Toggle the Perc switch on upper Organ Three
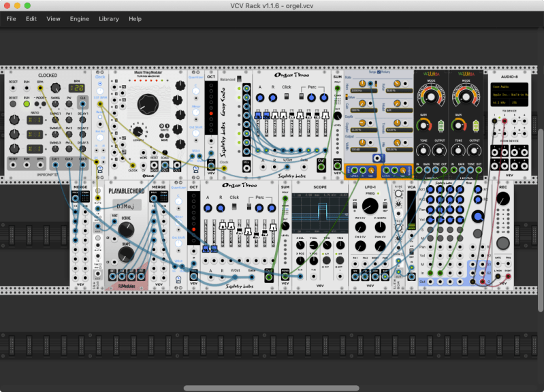Viewport: 544px width, 392px height. pyautogui.click(x=302, y=97)
